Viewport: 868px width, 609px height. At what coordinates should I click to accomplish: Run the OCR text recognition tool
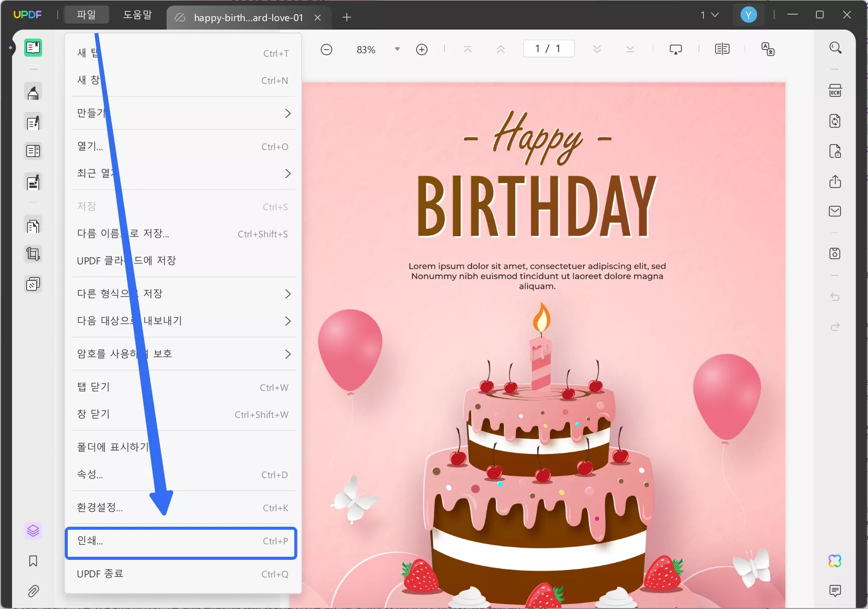(835, 91)
